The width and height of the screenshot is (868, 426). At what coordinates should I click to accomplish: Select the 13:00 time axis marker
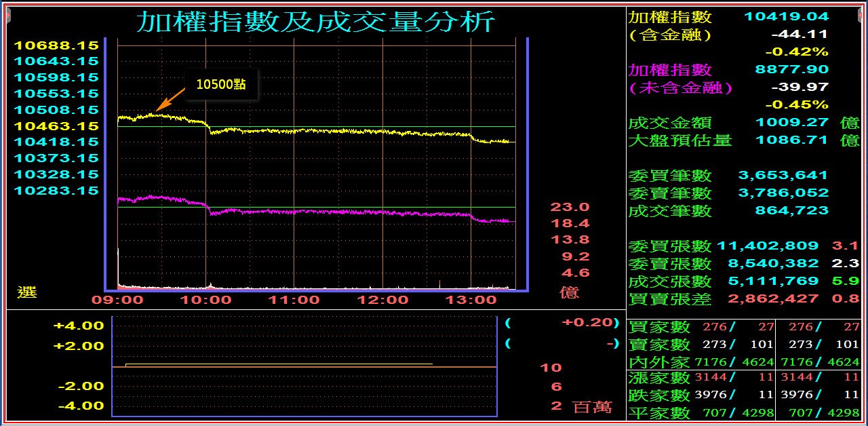pyautogui.click(x=471, y=299)
